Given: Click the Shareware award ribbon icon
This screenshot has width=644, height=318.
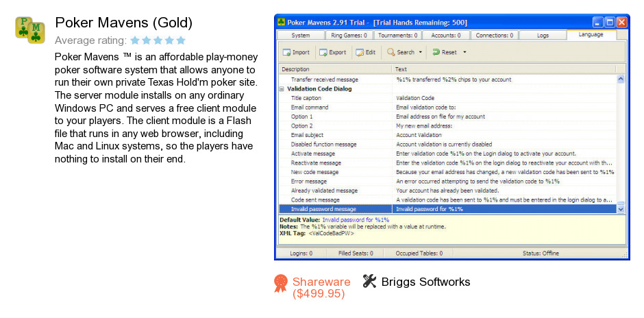Looking at the screenshot, I should 281,284.
